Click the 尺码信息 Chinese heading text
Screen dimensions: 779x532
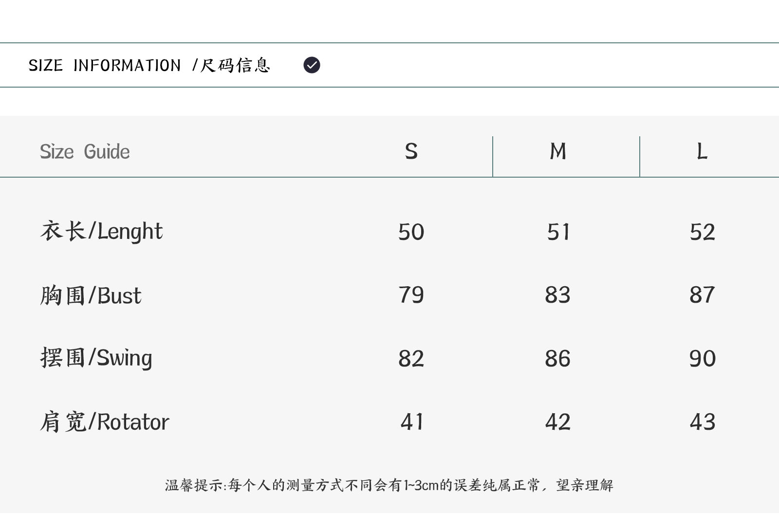click(x=235, y=65)
